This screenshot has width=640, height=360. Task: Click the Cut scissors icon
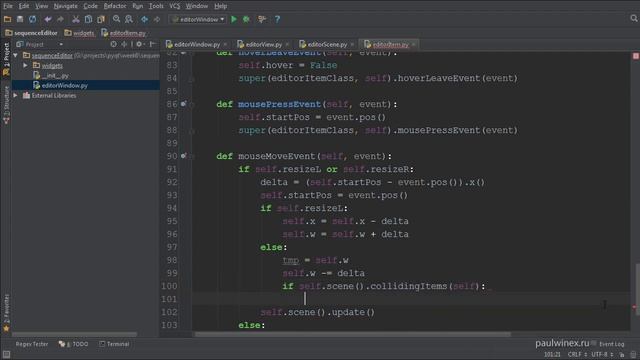tap(76, 19)
